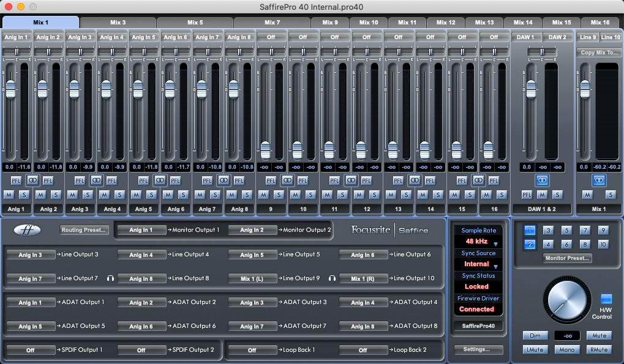Solo the Mix 1 output channel

(x=611, y=195)
